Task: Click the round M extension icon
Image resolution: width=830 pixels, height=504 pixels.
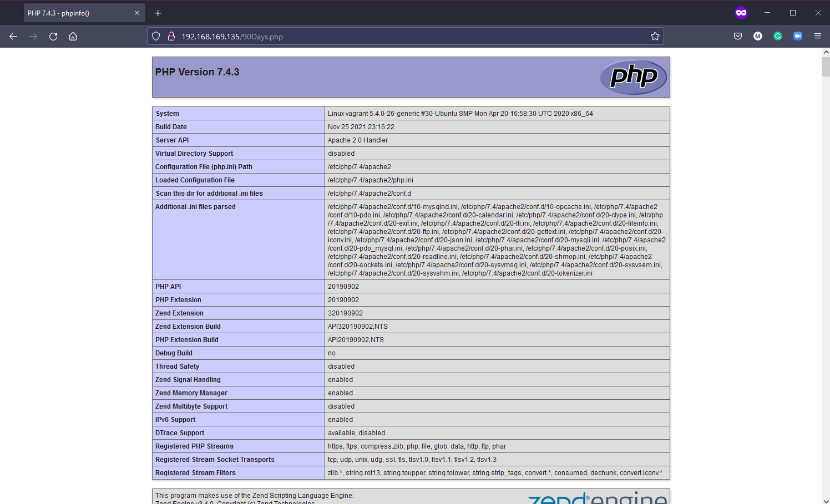Action: (x=758, y=37)
